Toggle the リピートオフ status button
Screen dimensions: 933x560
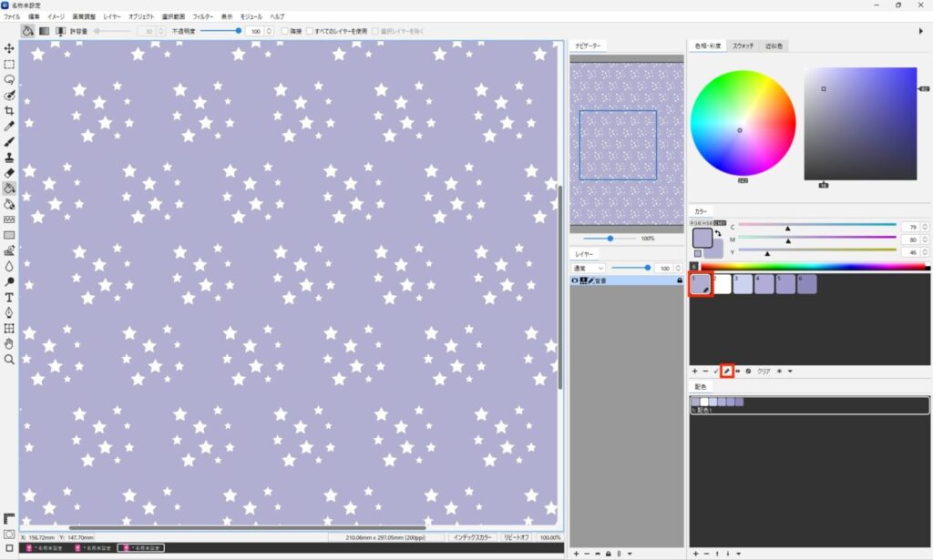[x=516, y=537]
